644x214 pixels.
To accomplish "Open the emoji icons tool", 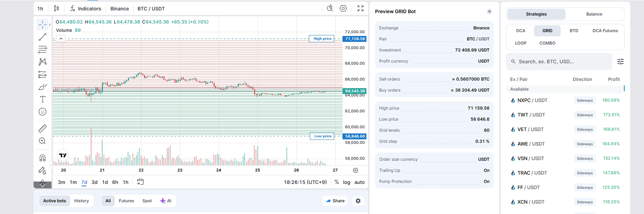I will [43, 112].
